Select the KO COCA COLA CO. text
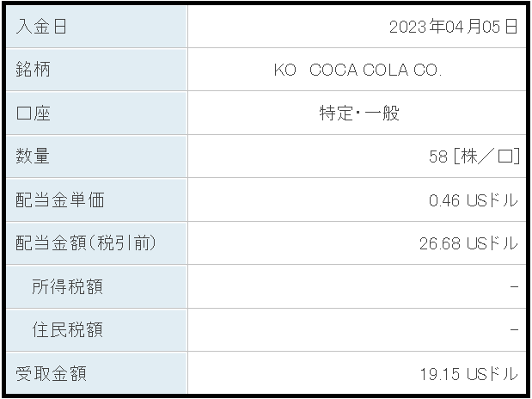Image resolution: width=532 pixels, height=399 pixels. [x=358, y=70]
